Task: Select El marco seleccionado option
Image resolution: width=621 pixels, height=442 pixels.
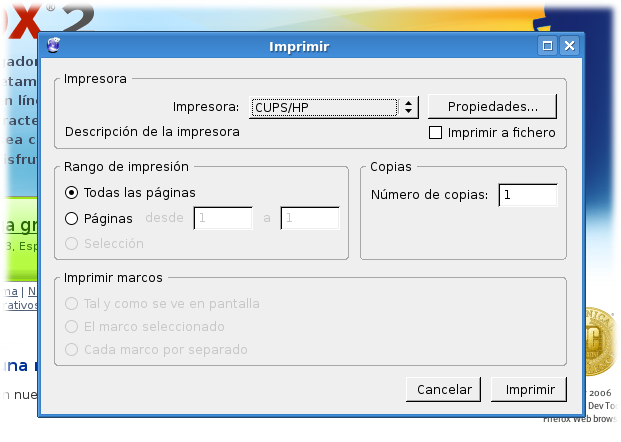Action: [71, 326]
